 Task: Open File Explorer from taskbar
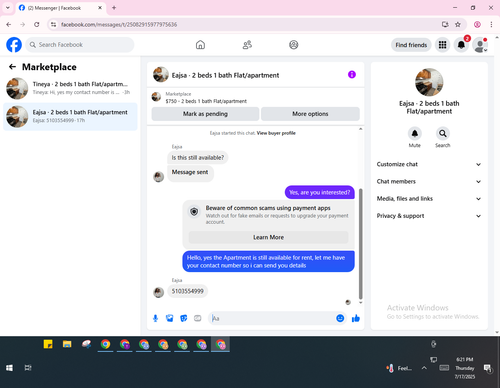coord(67,344)
